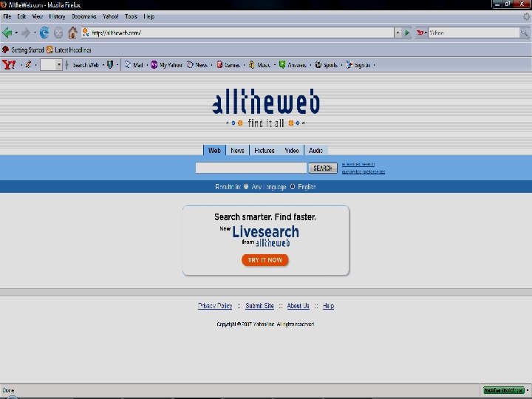Open the File menu
Image resolution: width=532 pixels, height=399 pixels.
[x=7, y=16]
